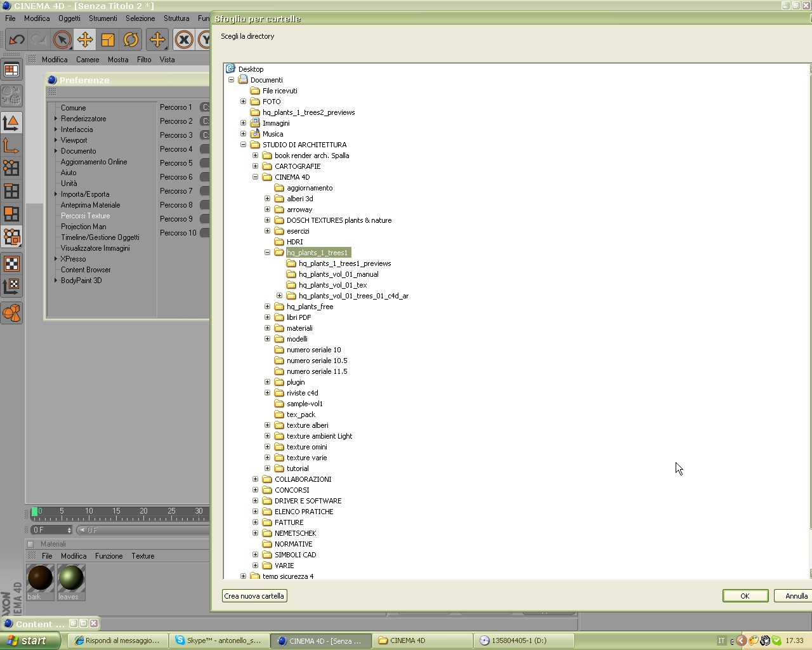Click the current-frame stepper arrows beside 0 F

69,530
